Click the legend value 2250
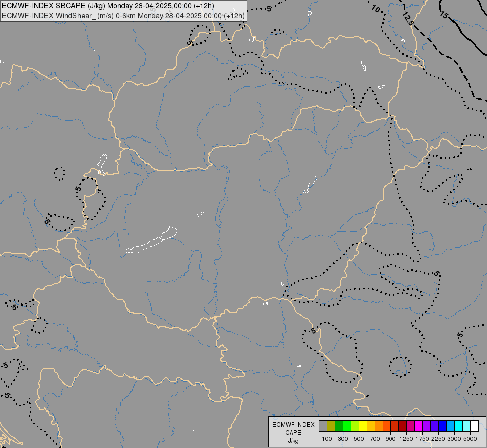Viewport: 487px width, 448px height. [x=438, y=439]
